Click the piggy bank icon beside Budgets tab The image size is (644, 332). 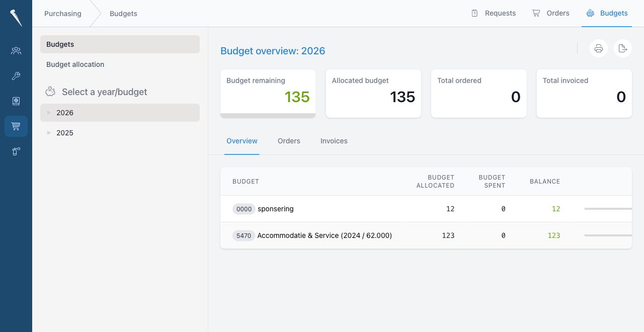point(590,14)
